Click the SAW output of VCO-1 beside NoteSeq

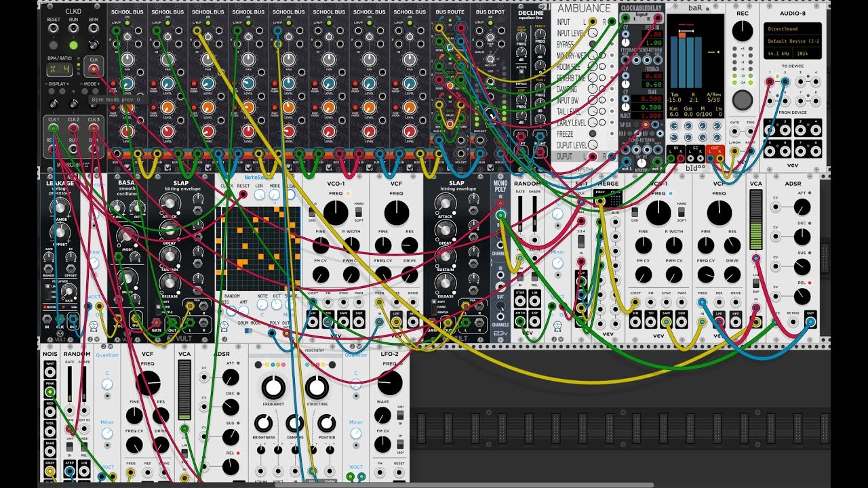343,321
